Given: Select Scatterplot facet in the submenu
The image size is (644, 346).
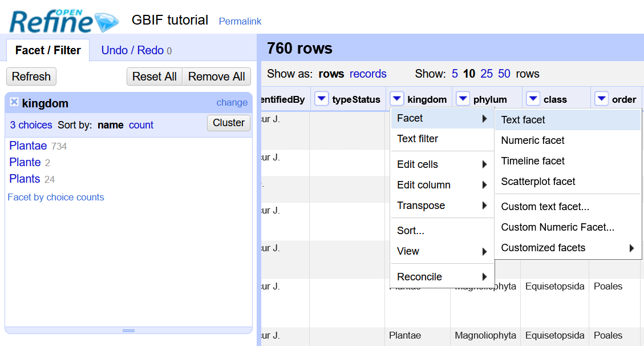Looking at the screenshot, I should point(568,182).
